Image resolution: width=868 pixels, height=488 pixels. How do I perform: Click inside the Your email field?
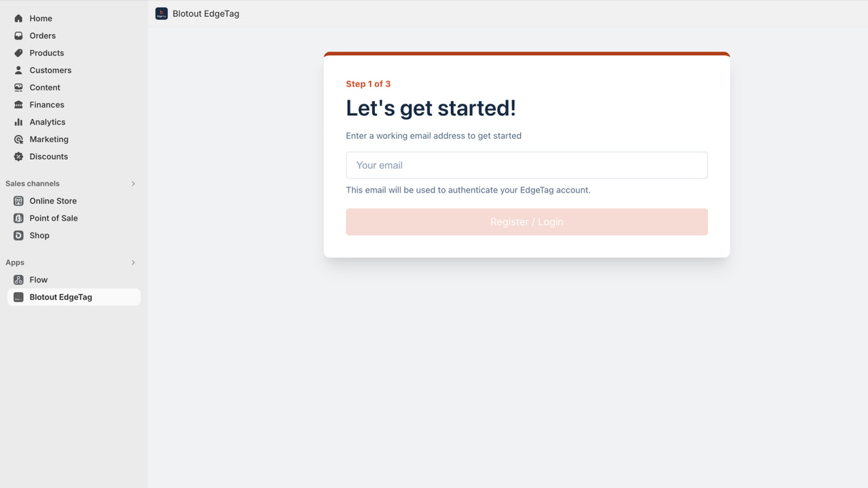coord(527,165)
